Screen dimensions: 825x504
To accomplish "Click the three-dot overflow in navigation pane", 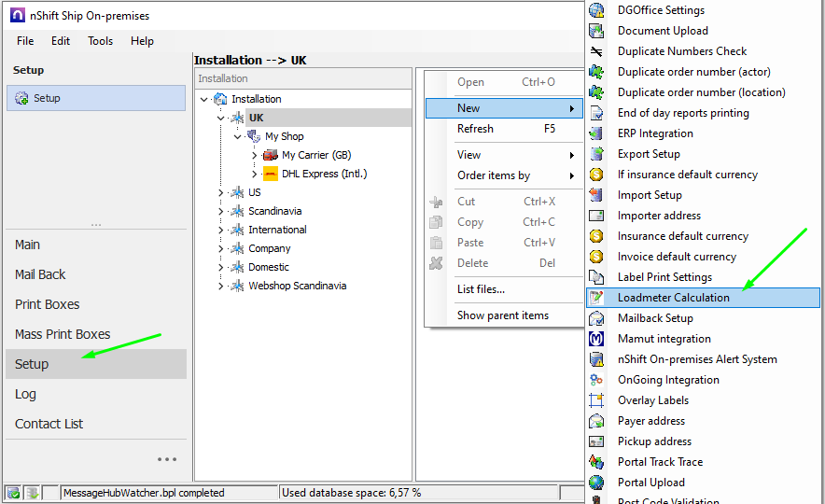I will 167,459.
